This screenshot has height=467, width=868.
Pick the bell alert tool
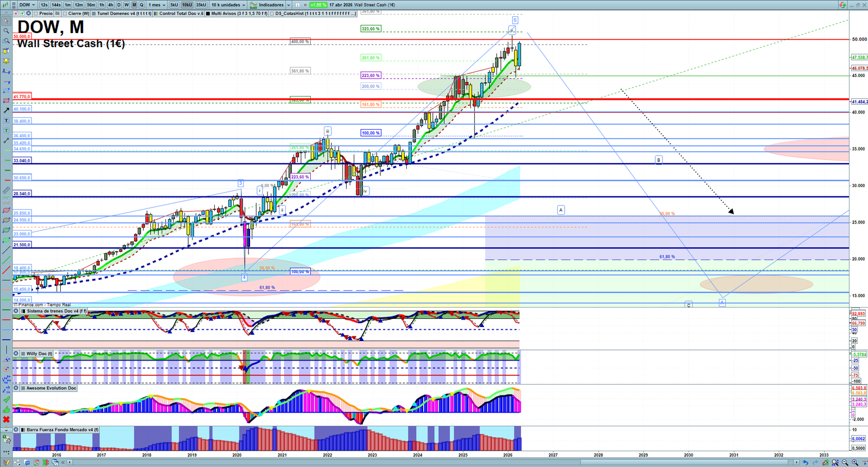pos(6,61)
